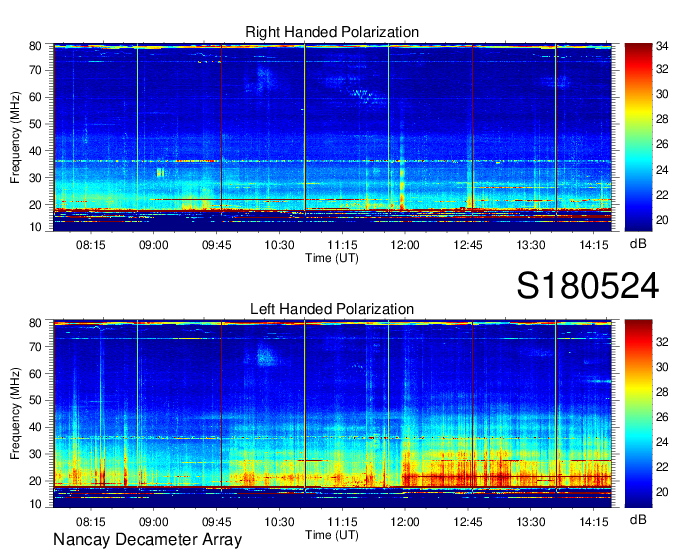Click the Right Handed Polarization title
The image size is (680, 552).
pos(332,32)
